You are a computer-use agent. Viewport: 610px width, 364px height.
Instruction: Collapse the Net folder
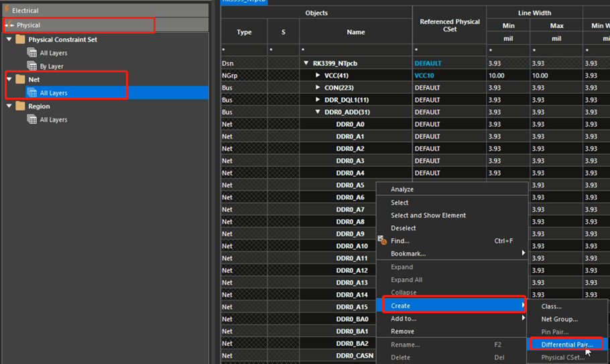[9, 79]
